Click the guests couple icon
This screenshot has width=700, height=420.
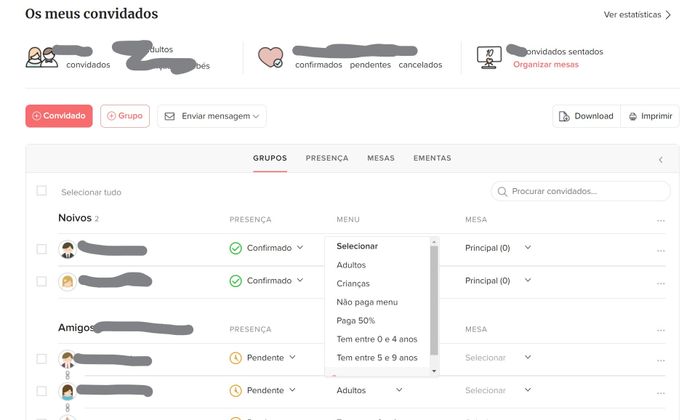coord(42,57)
